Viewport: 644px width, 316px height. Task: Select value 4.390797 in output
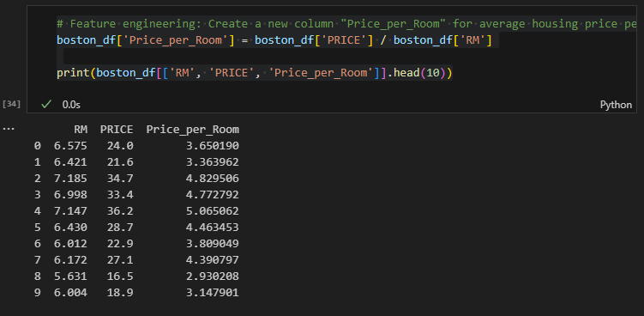[x=213, y=260]
